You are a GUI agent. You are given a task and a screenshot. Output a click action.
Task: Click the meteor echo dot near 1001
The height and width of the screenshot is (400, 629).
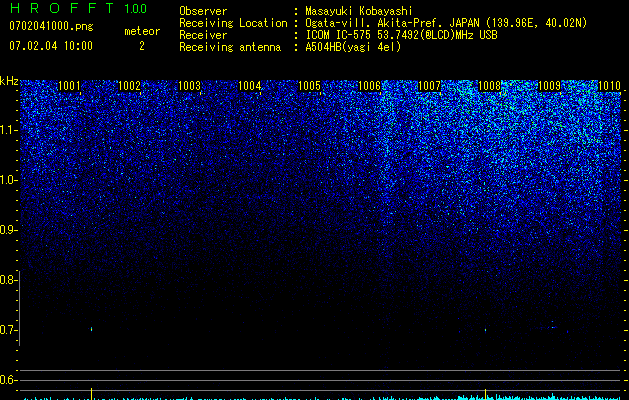(91, 329)
